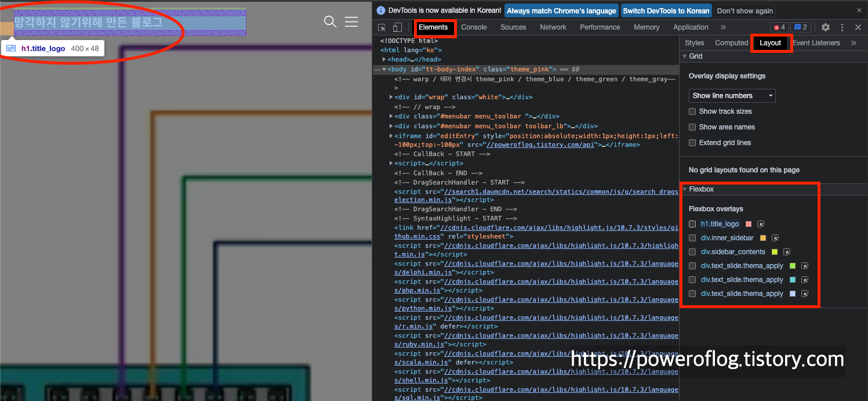Open the Event Listeners pane tab
The width and height of the screenshot is (868, 401).
pyautogui.click(x=816, y=43)
